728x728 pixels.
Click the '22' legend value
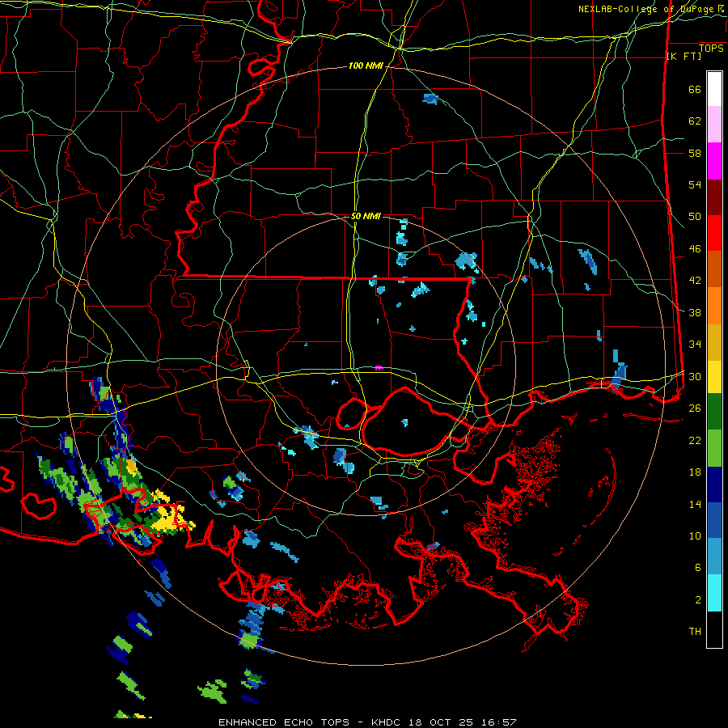pos(695,440)
